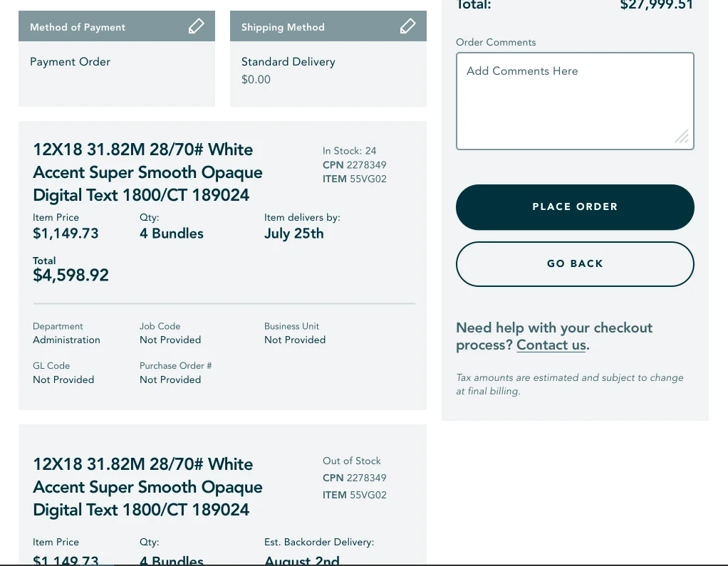728x566 pixels.
Task: Click the Go Back button
Action: (575, 264)
